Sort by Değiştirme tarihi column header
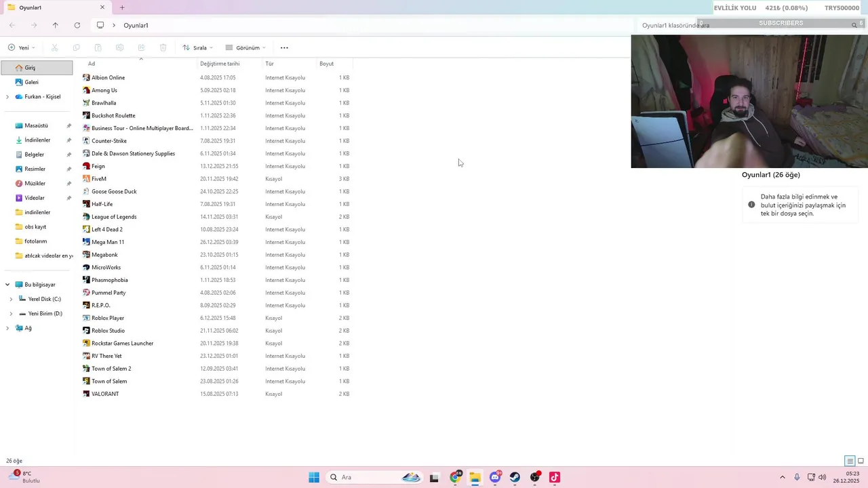 coord(230,64)
